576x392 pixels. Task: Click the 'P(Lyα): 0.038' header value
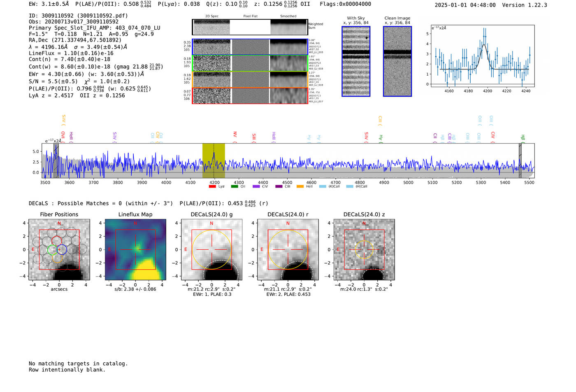click(x=179, y=4)
